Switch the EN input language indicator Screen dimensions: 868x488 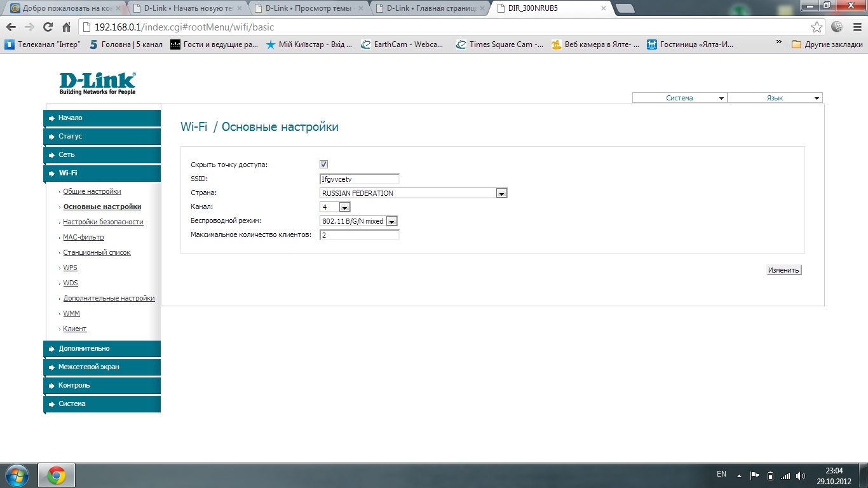pyautogui.click(x=721, y=474)
